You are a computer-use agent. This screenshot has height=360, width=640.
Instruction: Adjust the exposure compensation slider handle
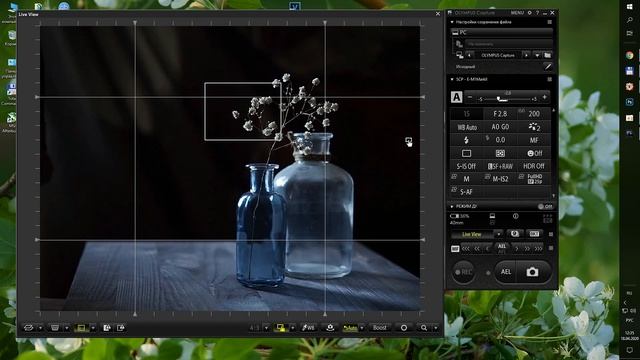pyautogui.click(x=499, y=98)
